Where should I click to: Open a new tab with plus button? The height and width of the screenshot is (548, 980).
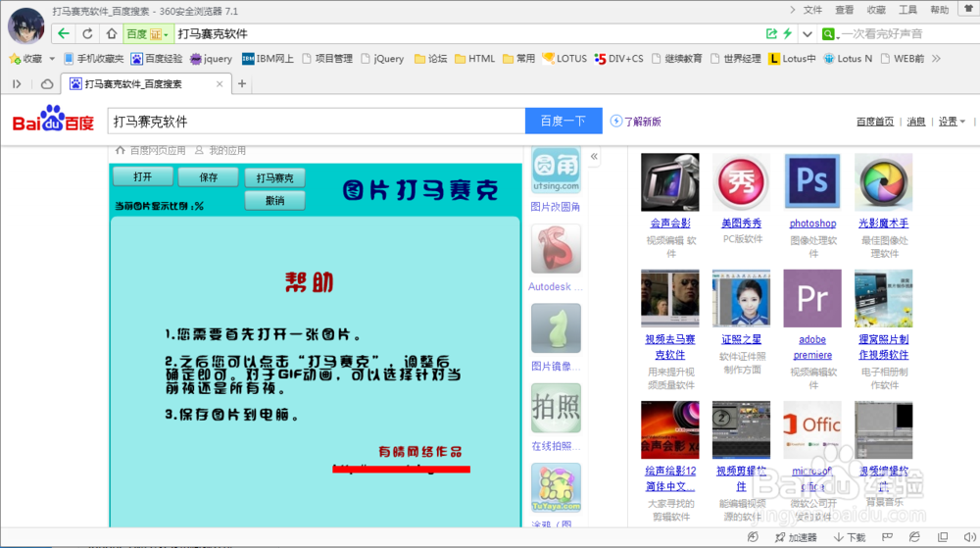(242, 83)
